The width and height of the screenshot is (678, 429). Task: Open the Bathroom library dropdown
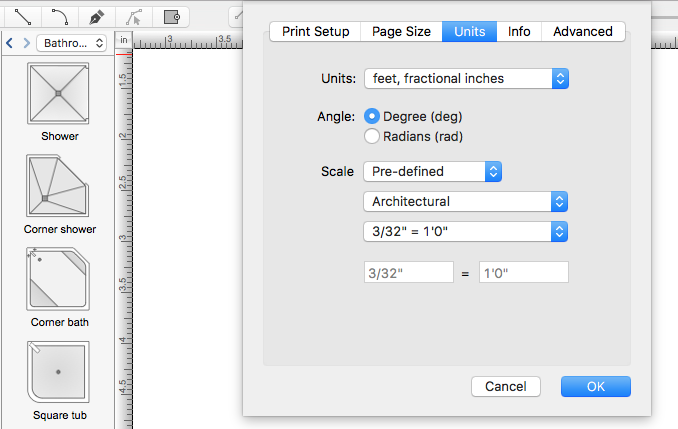click(72, 43)
